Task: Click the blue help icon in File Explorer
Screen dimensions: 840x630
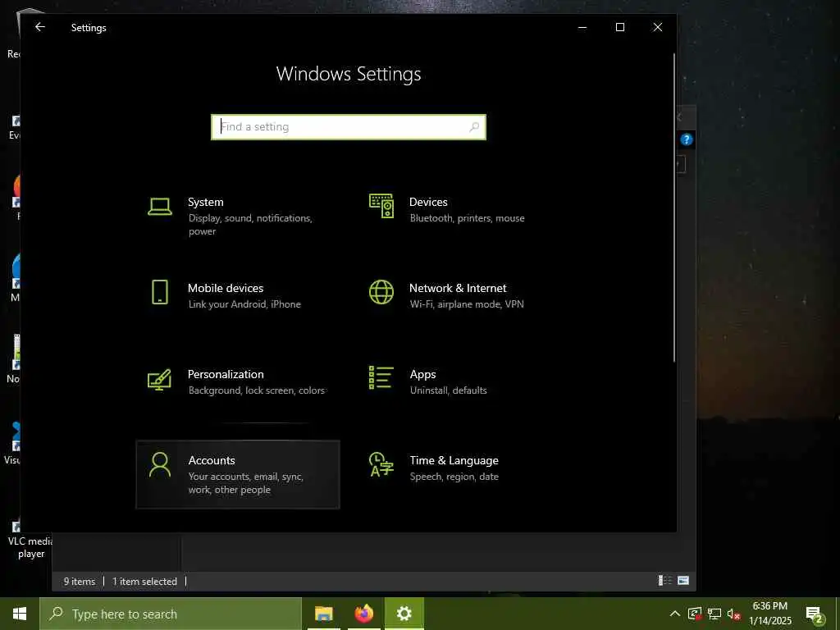Action: pos(687,139)
